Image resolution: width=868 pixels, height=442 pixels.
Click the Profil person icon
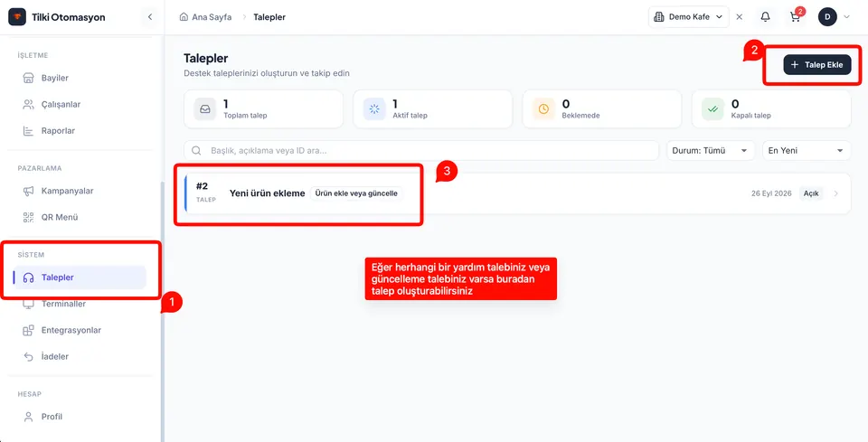28,417
